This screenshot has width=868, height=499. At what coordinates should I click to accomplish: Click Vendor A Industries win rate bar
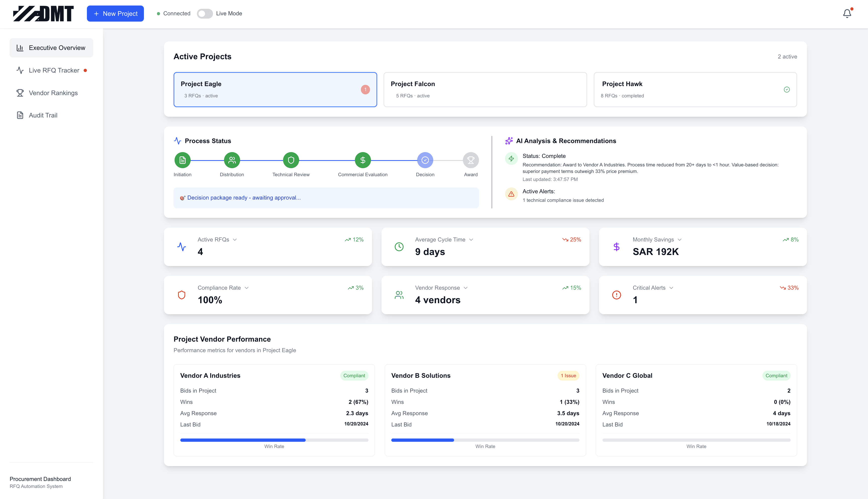tap(274, 440)
